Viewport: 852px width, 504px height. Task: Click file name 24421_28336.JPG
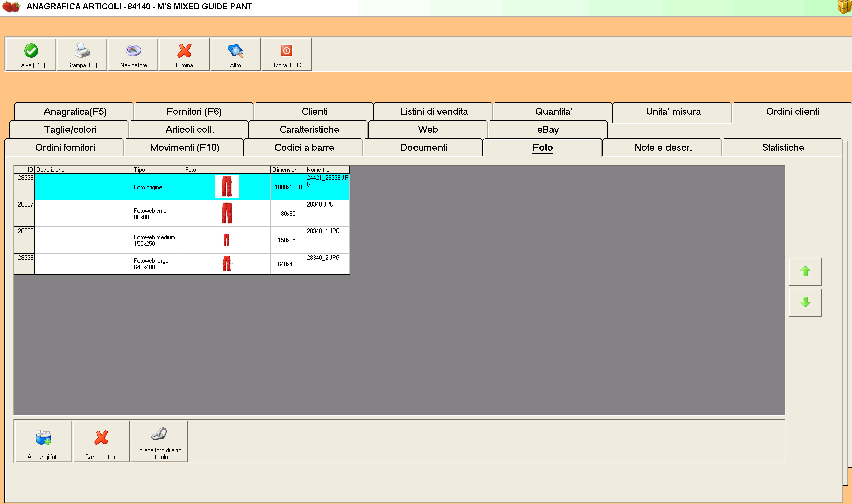coord(327,181)
